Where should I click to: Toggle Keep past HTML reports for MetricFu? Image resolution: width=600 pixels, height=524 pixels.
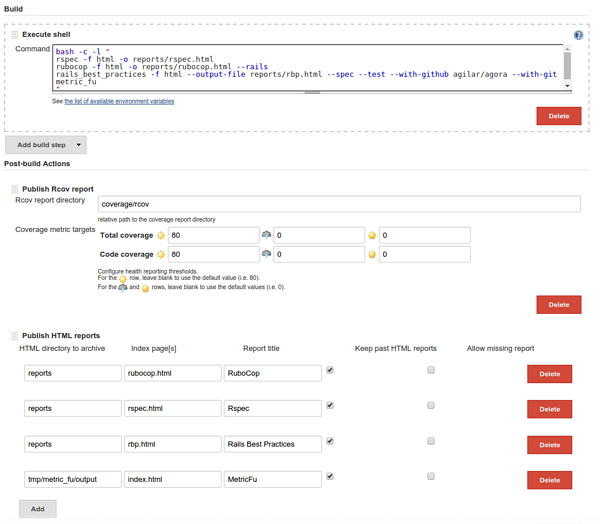tap(330, 477)
